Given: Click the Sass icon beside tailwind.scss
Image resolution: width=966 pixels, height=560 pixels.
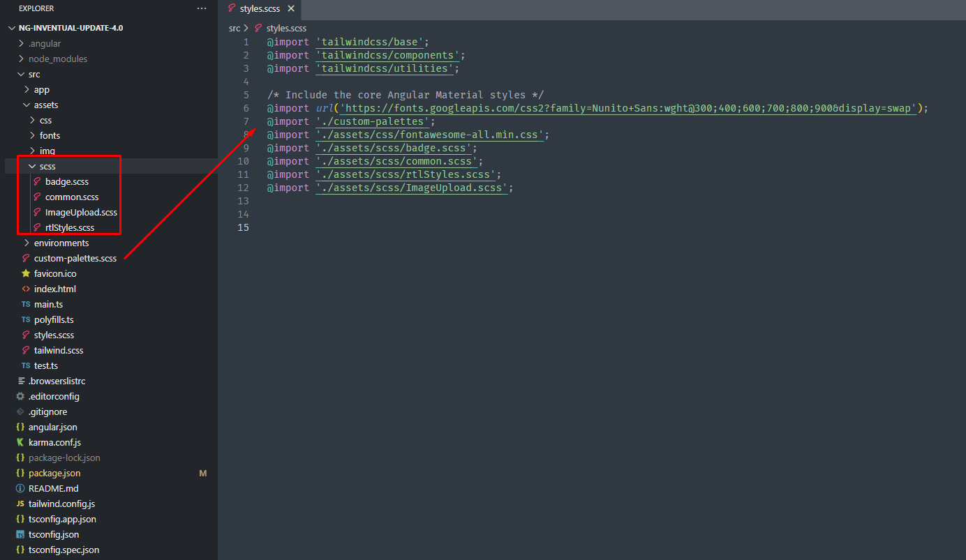Looking at the screenshot, I should pyautogui.click(x=27, y=350).
